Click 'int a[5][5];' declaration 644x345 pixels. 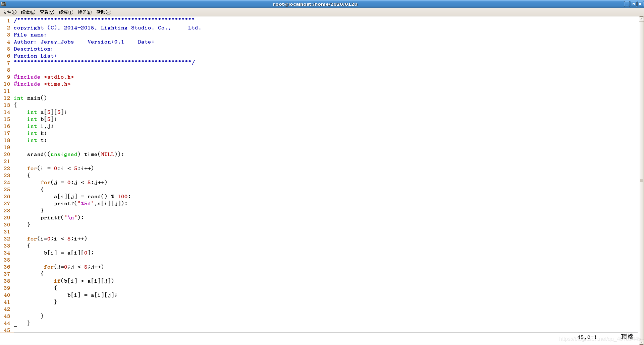(47, 112)
